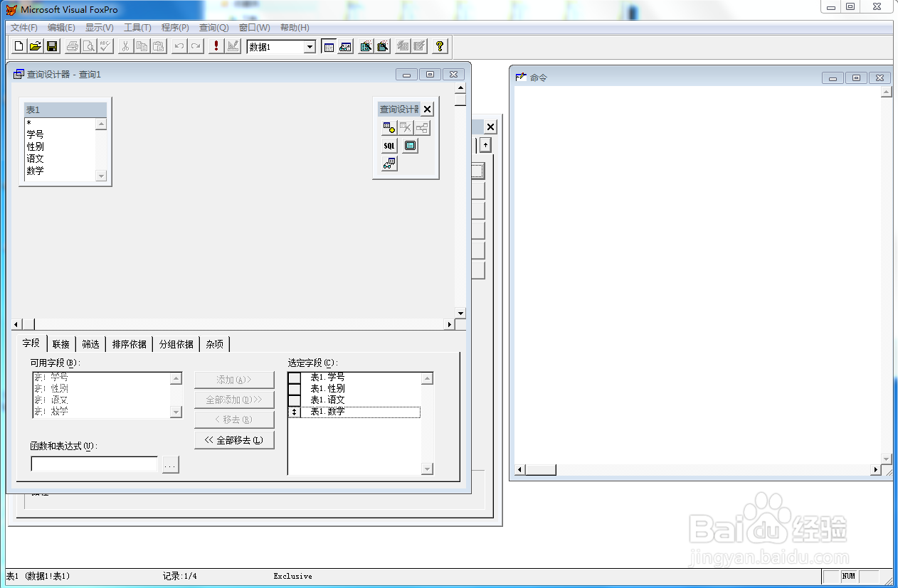Click Remove Table in query designer toolbar
The height and width of the screenshot is (588, 898).
click(406, 128)
